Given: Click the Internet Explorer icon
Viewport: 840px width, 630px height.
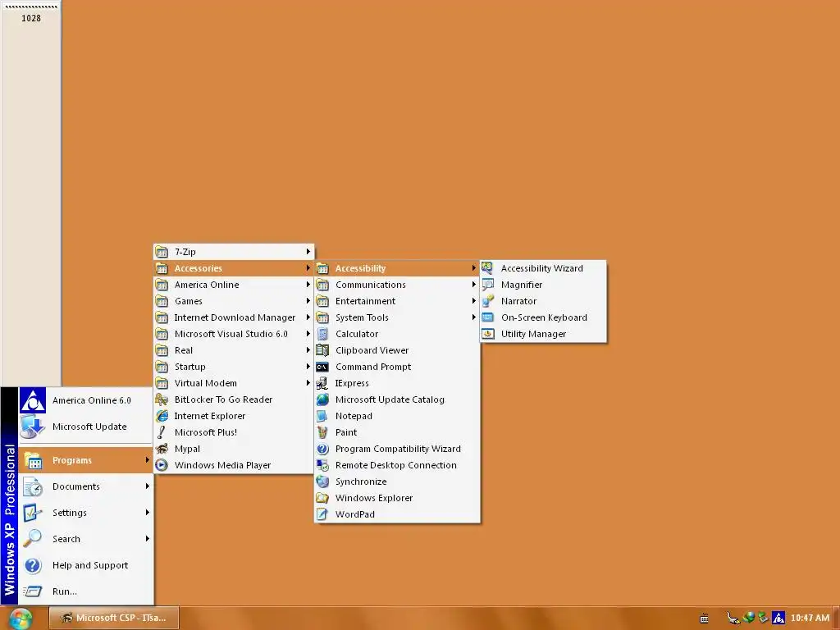Looking at the screenshot, I should pyautogui.click(x=162, y=416).
